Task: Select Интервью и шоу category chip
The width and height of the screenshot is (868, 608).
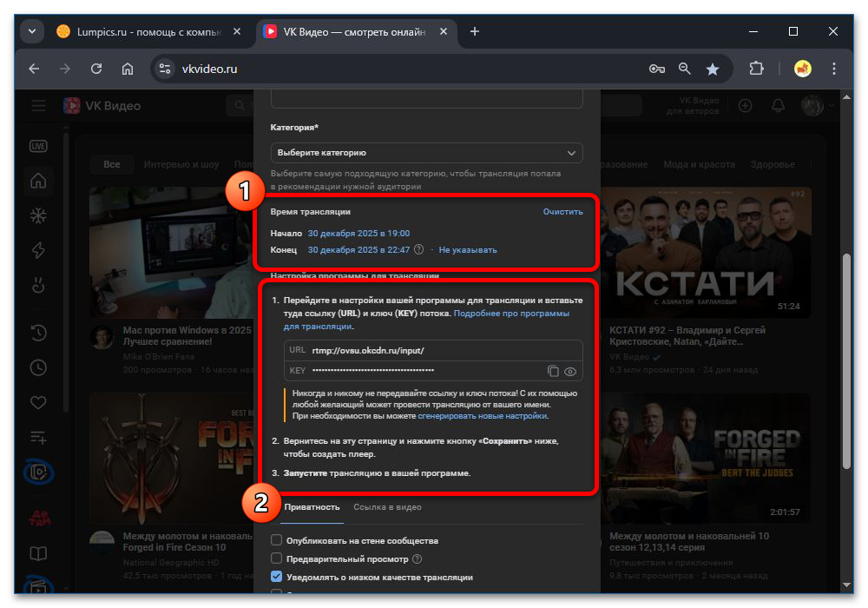Action: (x=181, y=164)
